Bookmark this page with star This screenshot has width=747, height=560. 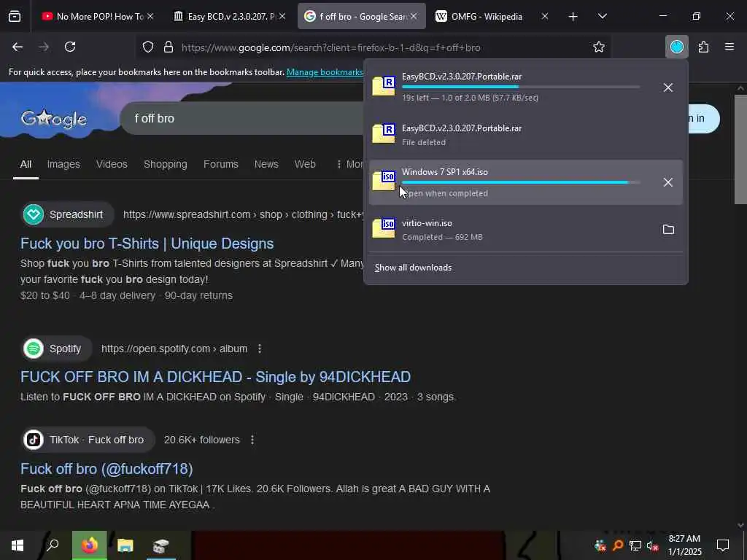(599, 47)
